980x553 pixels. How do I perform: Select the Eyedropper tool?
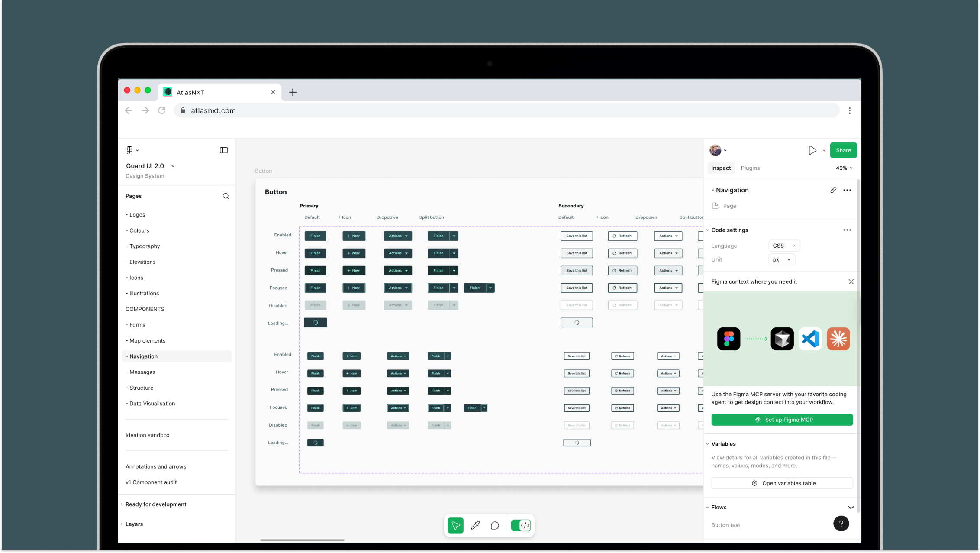coord(475,525)
